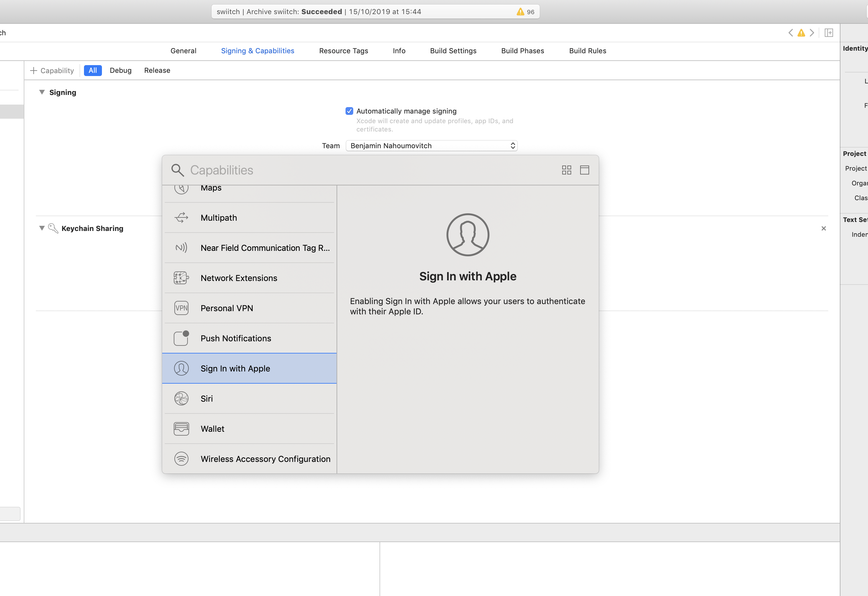Screen dimensions: 868x596
Task: Open the 96 warnings indicator in activity bar
Action: click(525, 12)
